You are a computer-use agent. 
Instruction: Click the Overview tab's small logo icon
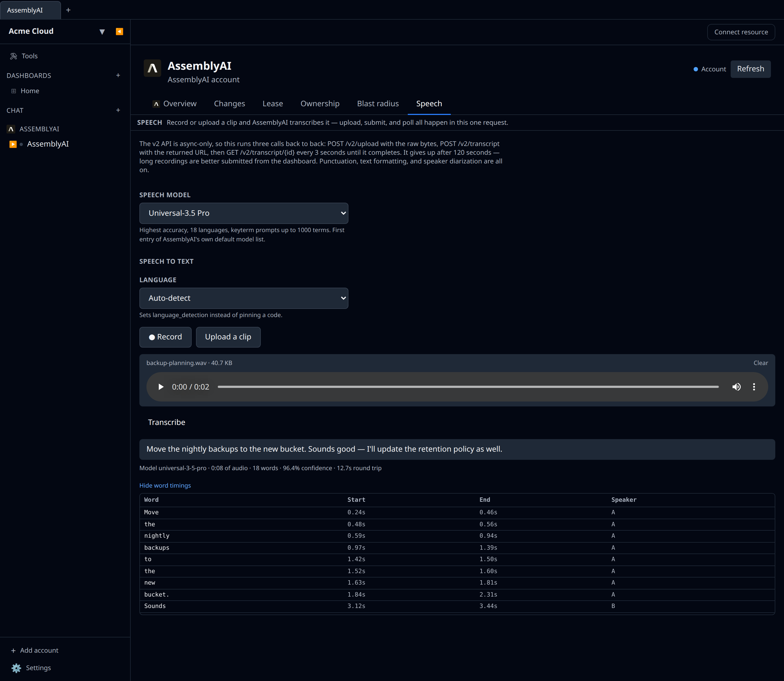(156, 104)
